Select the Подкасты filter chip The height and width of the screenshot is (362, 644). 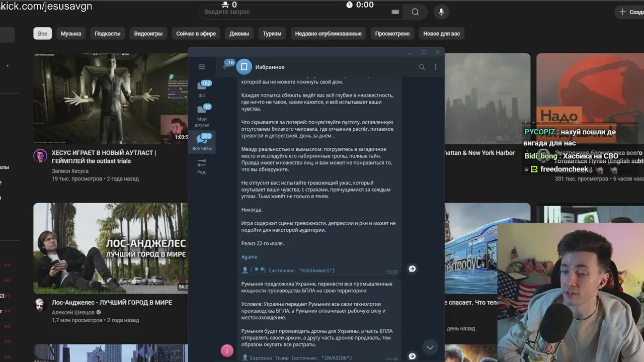108,34
